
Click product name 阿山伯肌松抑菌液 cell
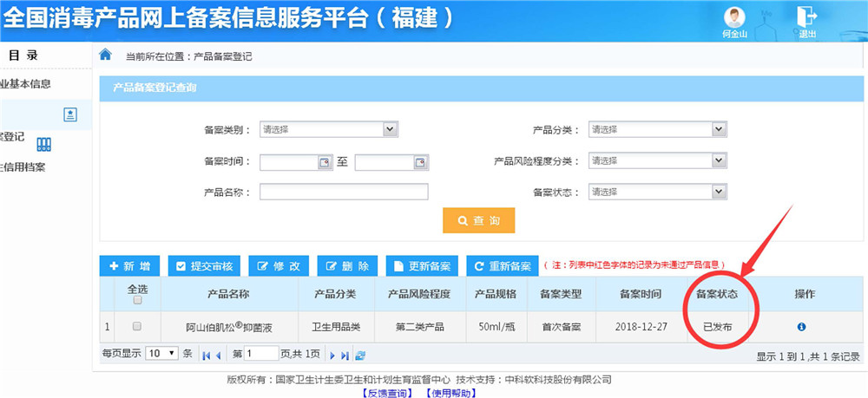(228, 327)
